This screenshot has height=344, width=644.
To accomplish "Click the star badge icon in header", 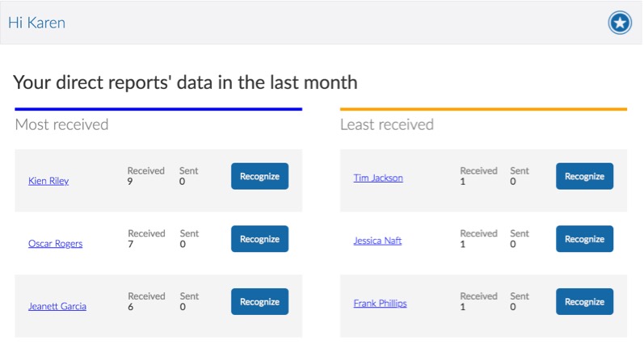I will (619, 23).
